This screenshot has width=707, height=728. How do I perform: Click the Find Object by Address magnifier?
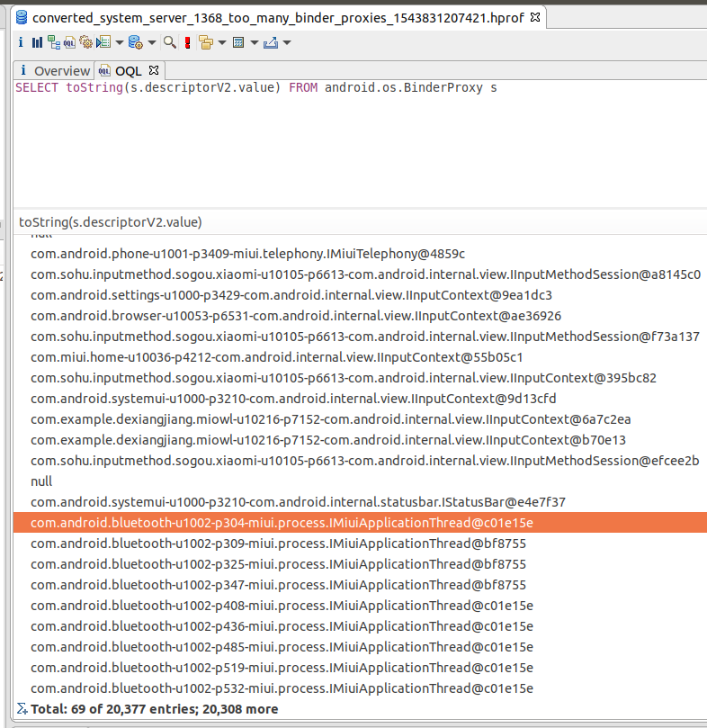coord(170,42)
